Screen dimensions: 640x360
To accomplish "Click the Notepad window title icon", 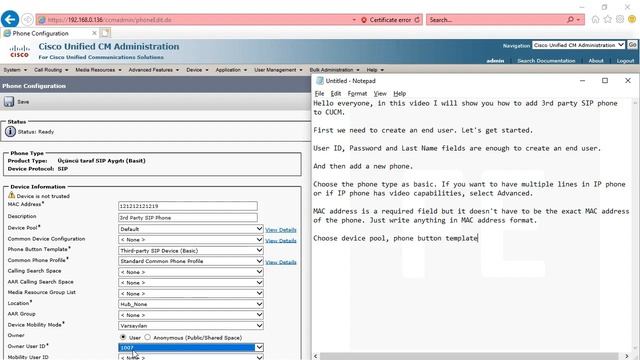I will pos(320,81).
